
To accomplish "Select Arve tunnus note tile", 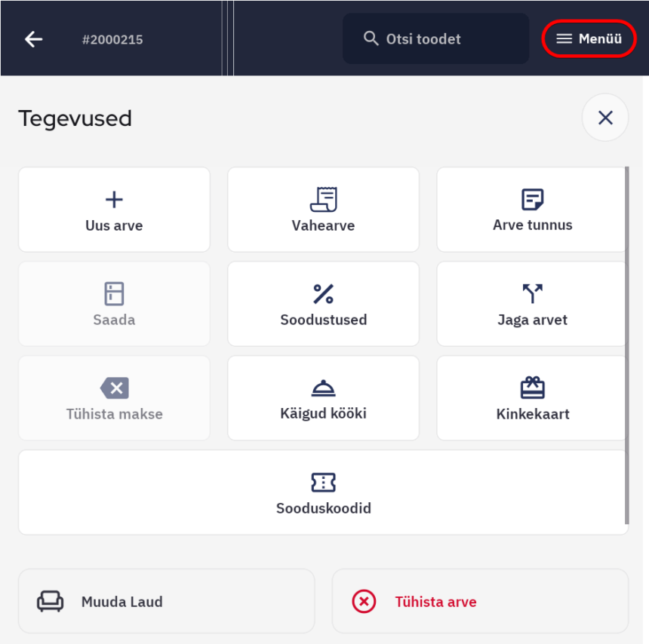I will (532, 210).
